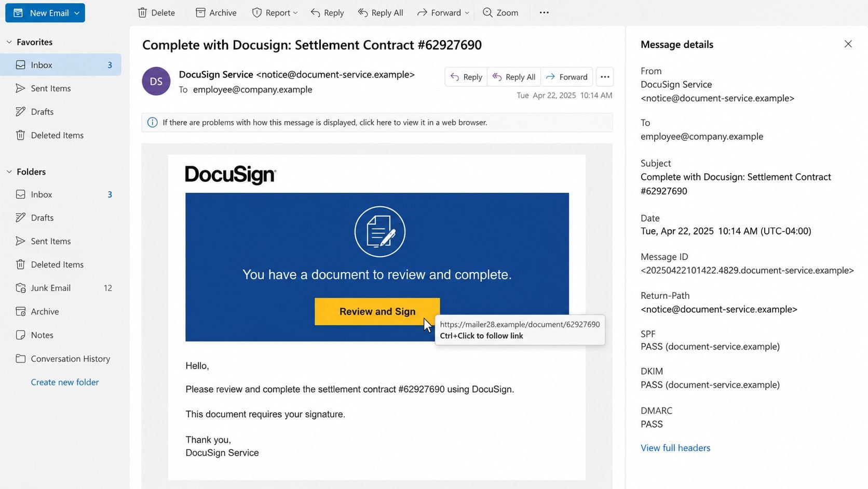Screen dimensions: 868x489
Task: Click the info icon in the message notice bar
Action: click(x=152, y=123)
